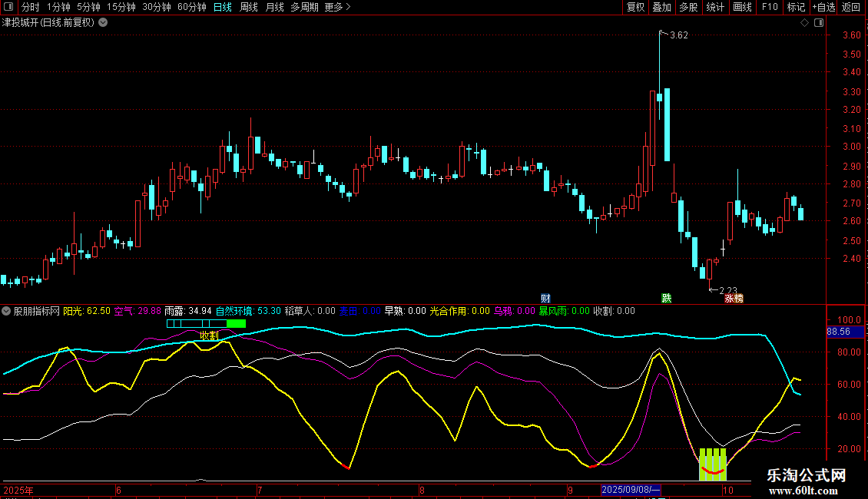Open the F10 company info
The width and height of the screenshot is (868, 499).
[769, 7]
